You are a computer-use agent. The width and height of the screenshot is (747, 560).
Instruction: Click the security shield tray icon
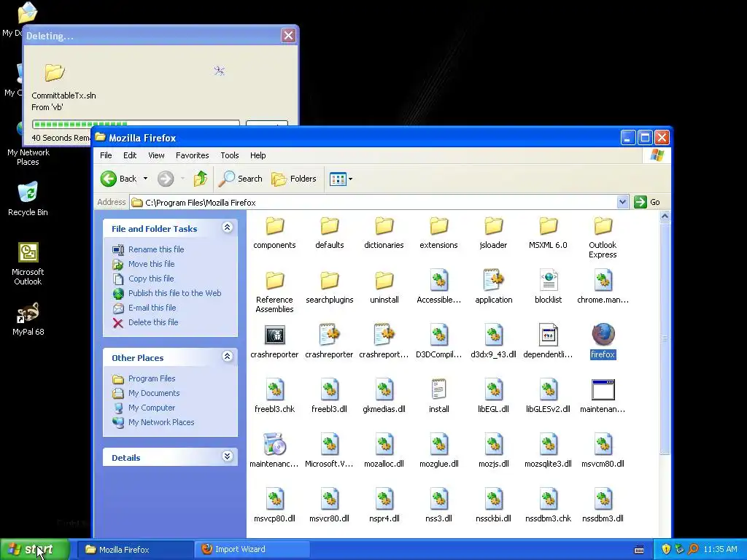click(x=666, y=549)
